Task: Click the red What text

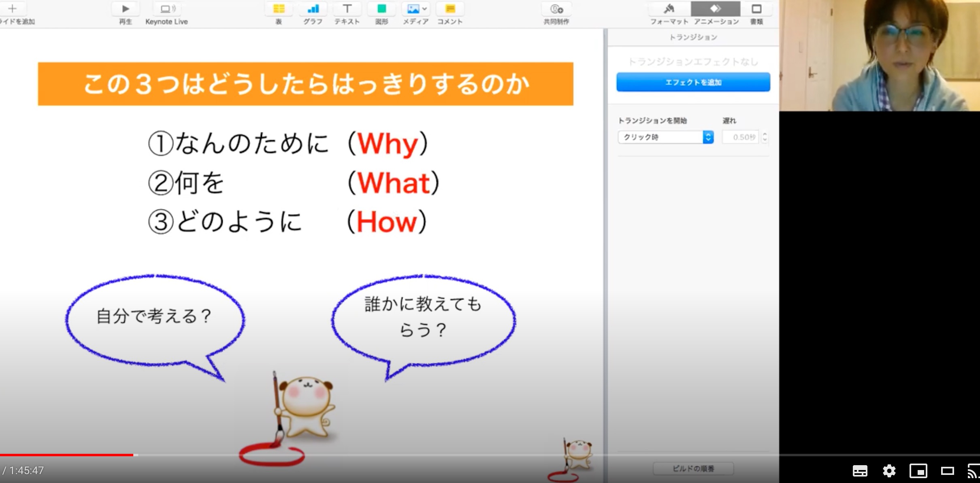Action: tap(394, 183)
